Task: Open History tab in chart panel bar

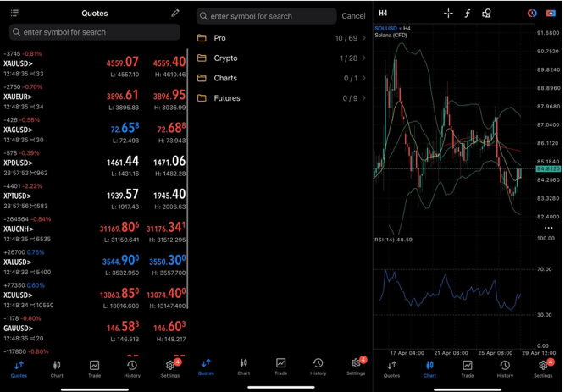Action: point(505,369)
